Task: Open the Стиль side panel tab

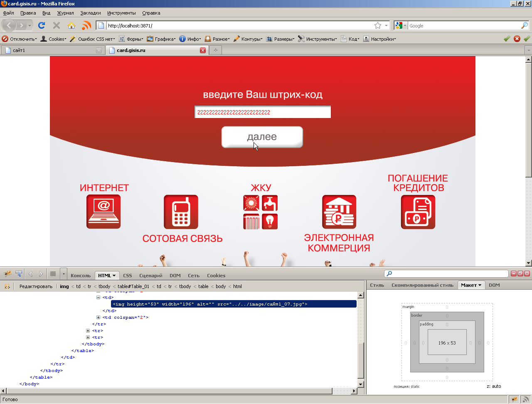Action: coord(377,285)
